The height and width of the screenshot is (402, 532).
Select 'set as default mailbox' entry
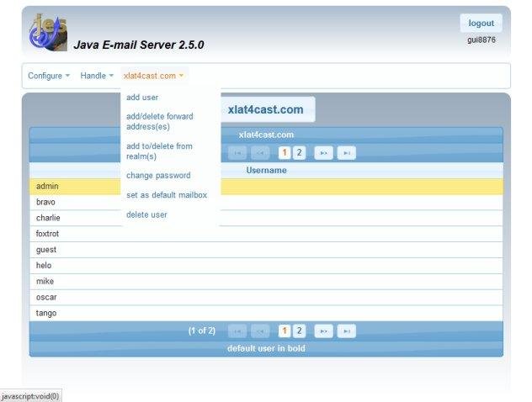pyautogui.click(x=167, y=195)
